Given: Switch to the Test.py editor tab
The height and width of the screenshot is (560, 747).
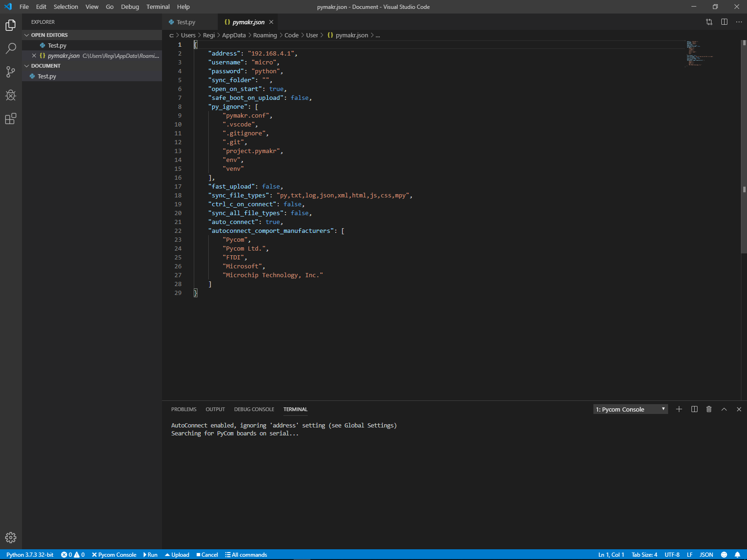Looking at the screenshot, I should tap(186, 22).
